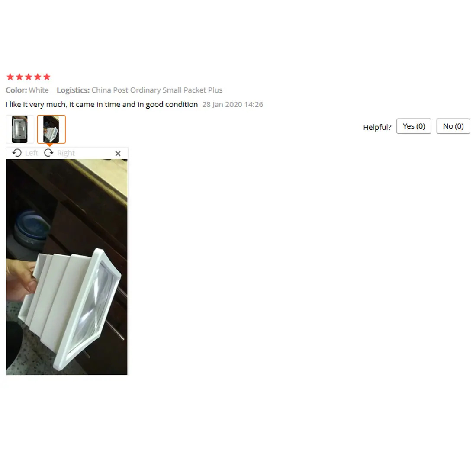Click the "Helpful?" label

pos(377,127)
